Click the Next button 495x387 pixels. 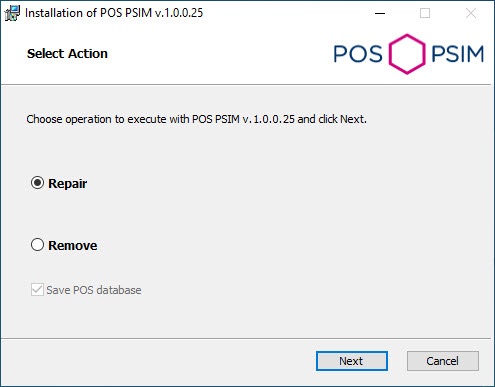pyautogui.click(x=352, y=361)
